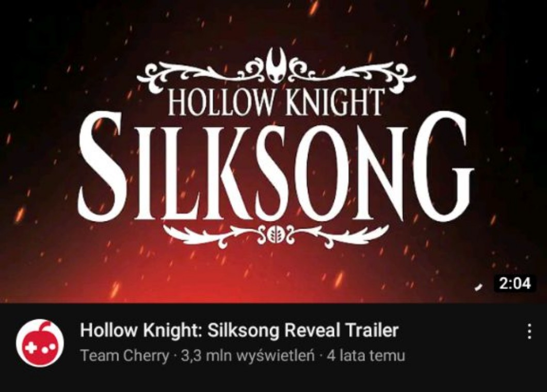The width and height of the screenshot is (547, 392).
Task: Click the '3,3 mln wyświetleń' view count
Action: pos(248,356)
